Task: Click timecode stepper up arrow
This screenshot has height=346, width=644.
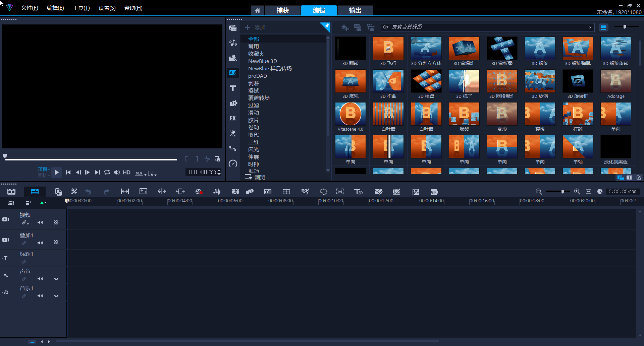Action: (x=219, y=170)
